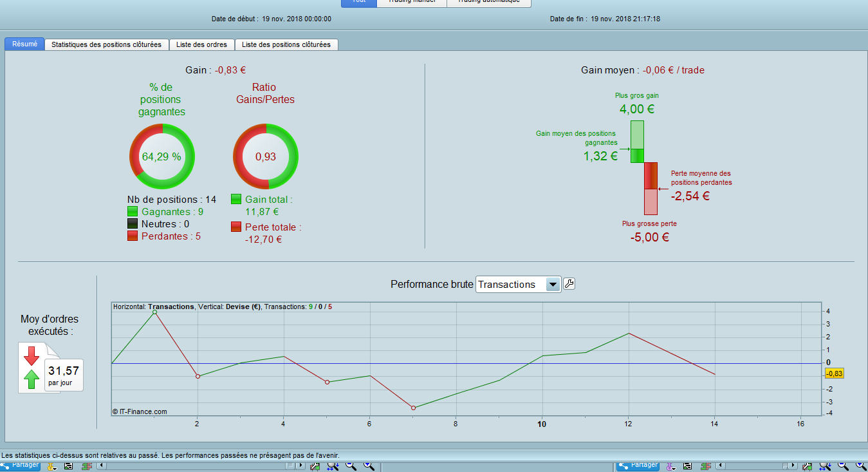Click the 'Date de fin' end date text
Screen dimensions: 868x472
605,19
